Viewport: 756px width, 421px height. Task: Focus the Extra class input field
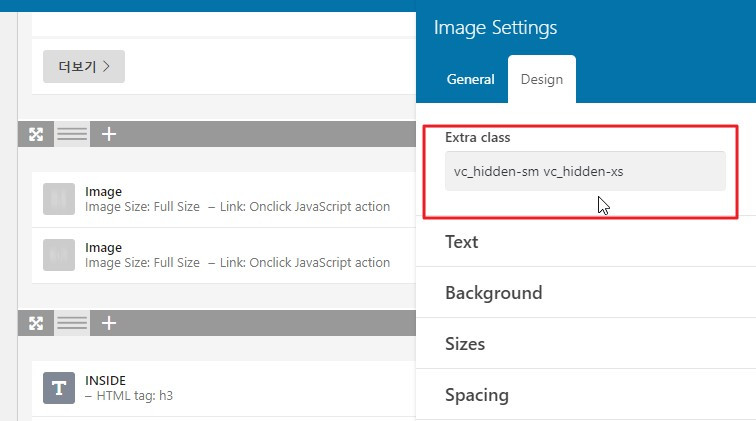coord(585,171)
